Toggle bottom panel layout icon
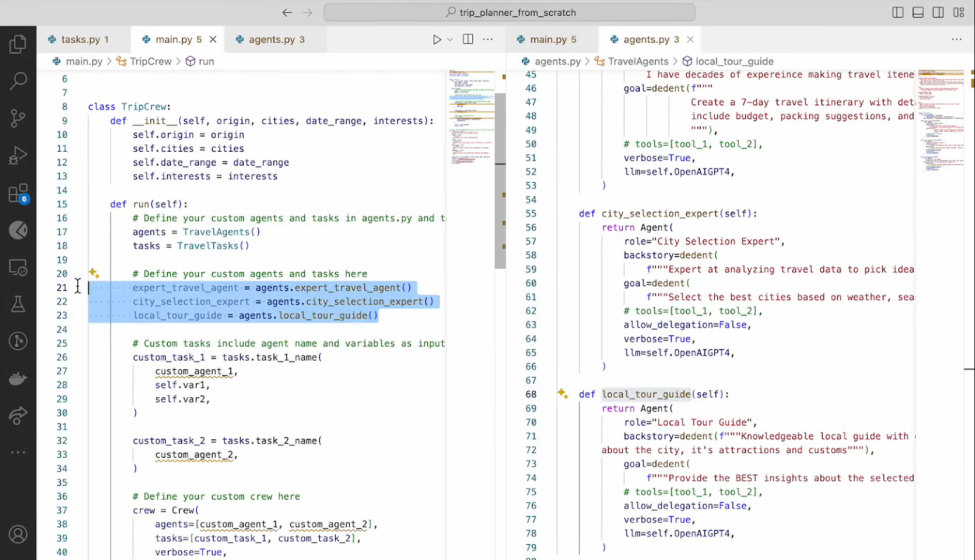Viewport: 975px width, 560px height. click(918, 12)
